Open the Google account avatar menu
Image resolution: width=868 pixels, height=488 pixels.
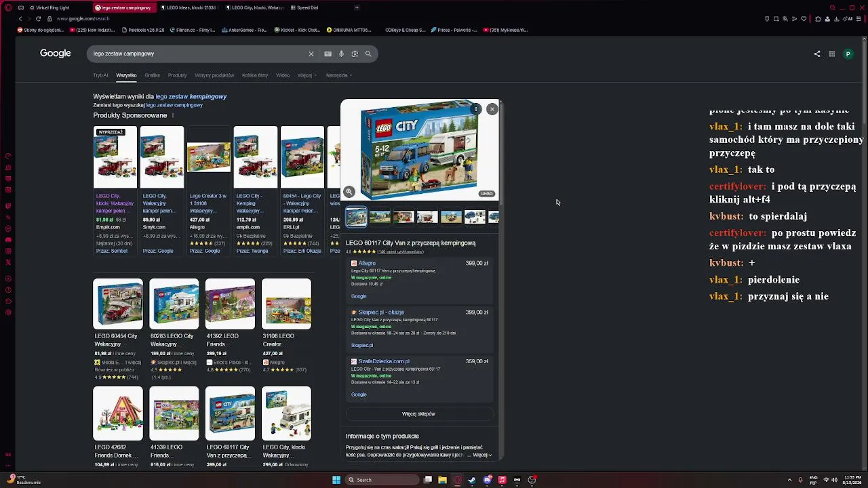coord(848,54)
